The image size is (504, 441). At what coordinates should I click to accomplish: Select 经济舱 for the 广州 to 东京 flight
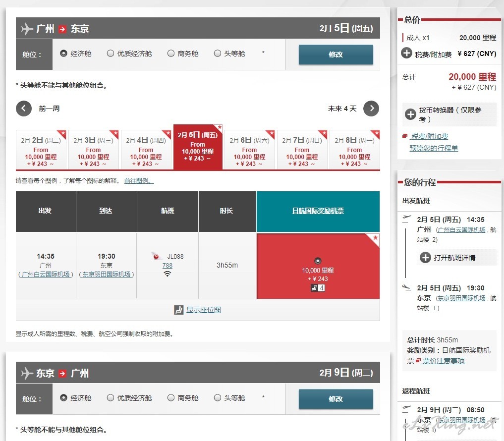coord(63,54)
